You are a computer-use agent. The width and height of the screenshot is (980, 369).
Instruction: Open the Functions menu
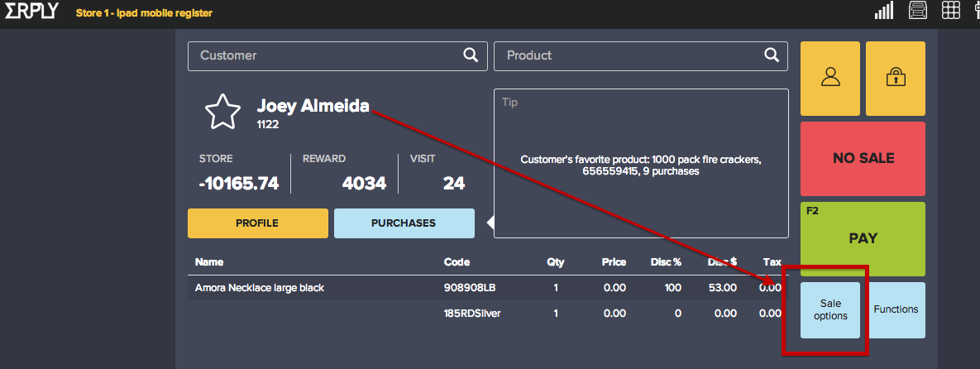[x=896, y=310]
